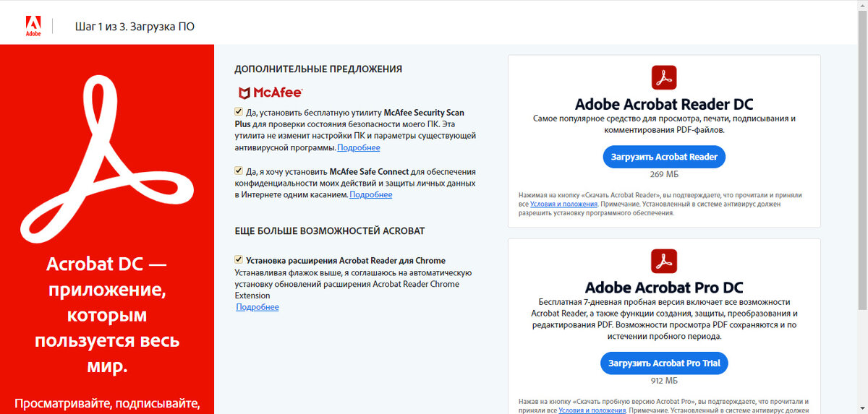This screenshot has width=868, height=414.
Task: Click the Acrobat Pro DC product icon
Action: pos(664,260)
